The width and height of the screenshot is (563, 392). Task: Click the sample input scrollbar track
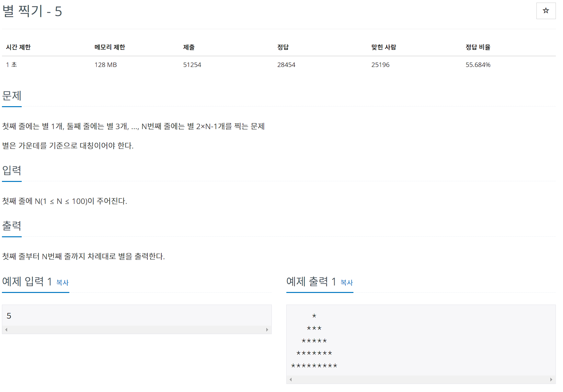point(137,330)
